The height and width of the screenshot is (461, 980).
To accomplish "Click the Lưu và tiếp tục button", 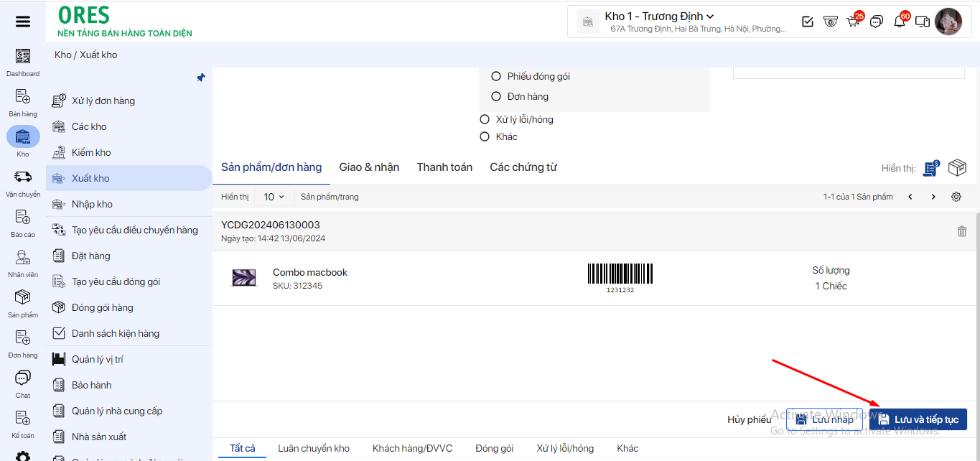I will pos(918,419).
